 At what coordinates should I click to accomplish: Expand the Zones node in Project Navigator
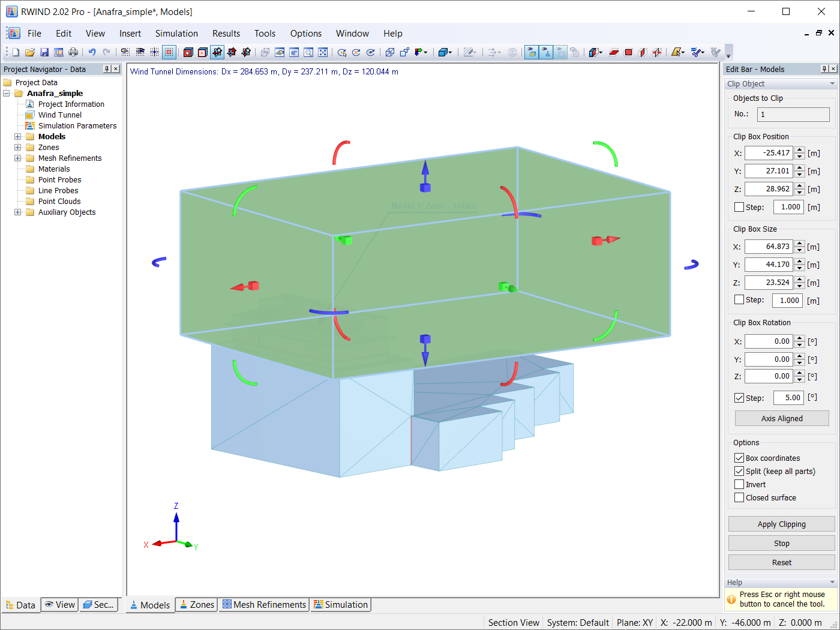[17, 147]
